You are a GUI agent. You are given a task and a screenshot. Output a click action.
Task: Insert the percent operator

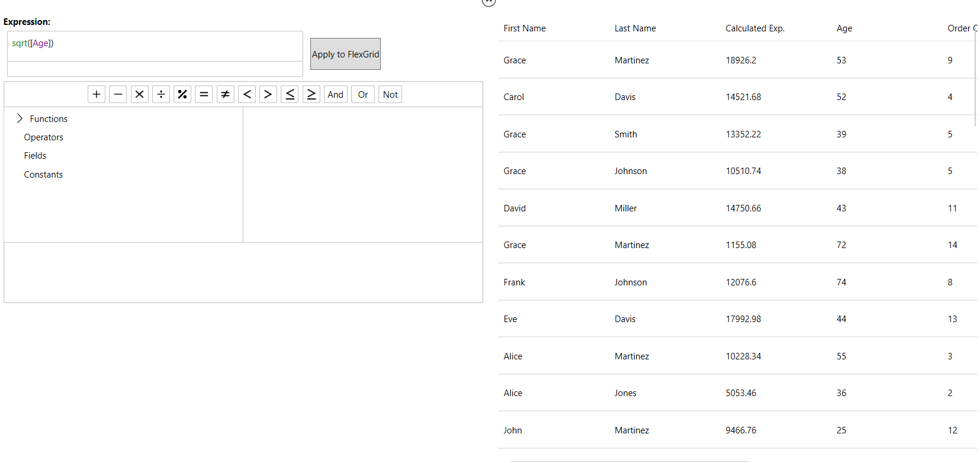(x=182, y=94)
